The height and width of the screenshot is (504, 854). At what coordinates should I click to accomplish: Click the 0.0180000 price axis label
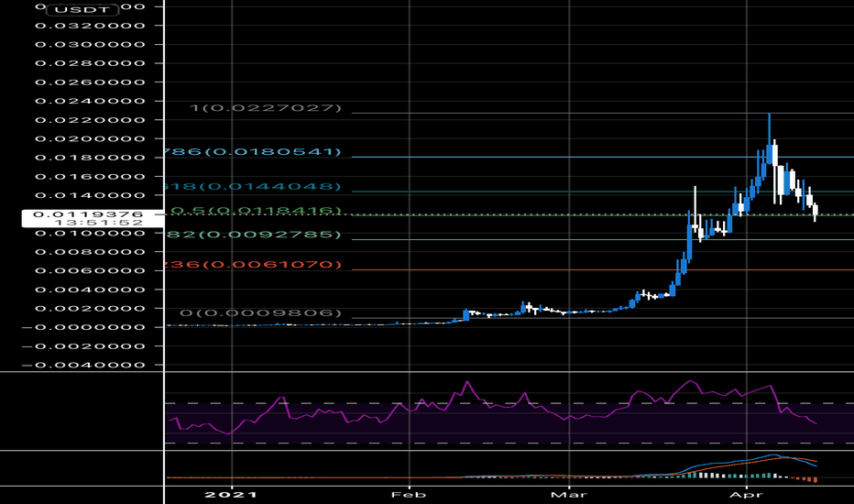(91, 158)
